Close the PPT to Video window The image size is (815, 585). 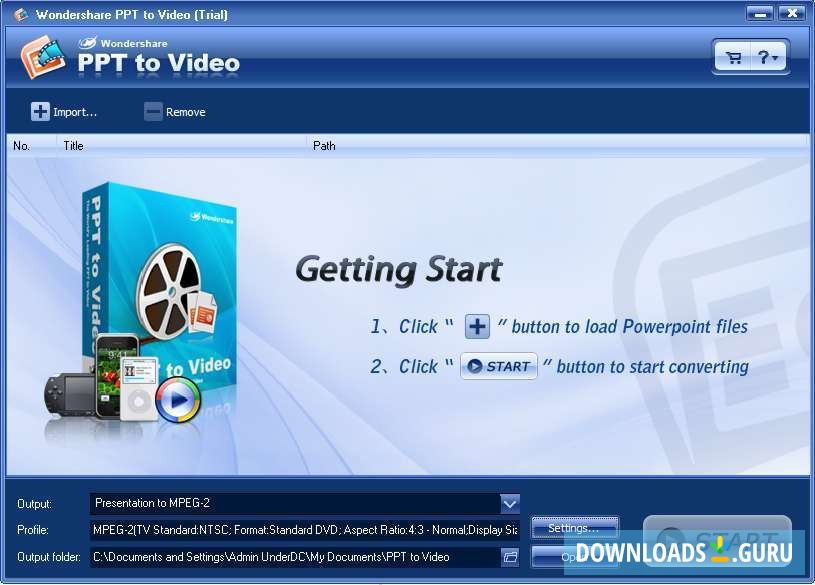coord(792,14)
